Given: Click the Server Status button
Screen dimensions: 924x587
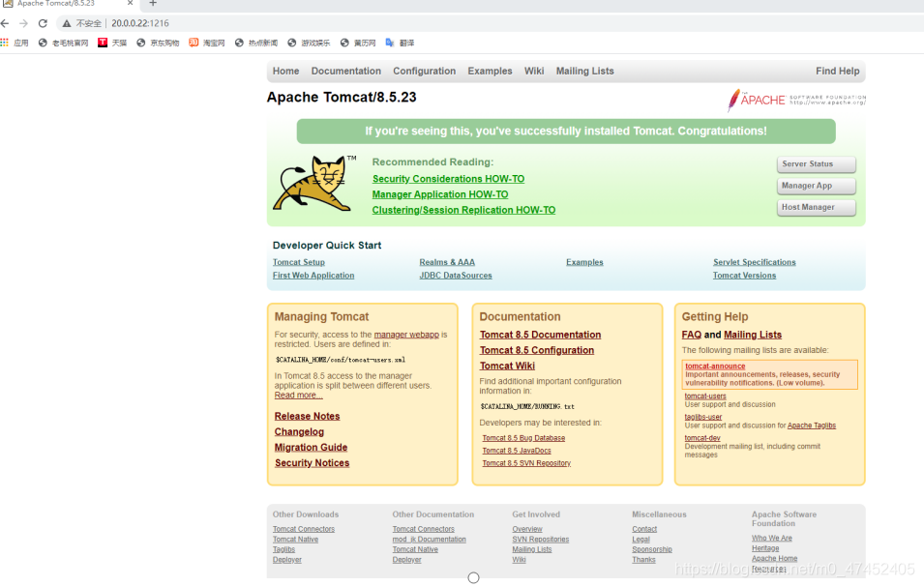Looking at the screenshot, I should (817, 164).
